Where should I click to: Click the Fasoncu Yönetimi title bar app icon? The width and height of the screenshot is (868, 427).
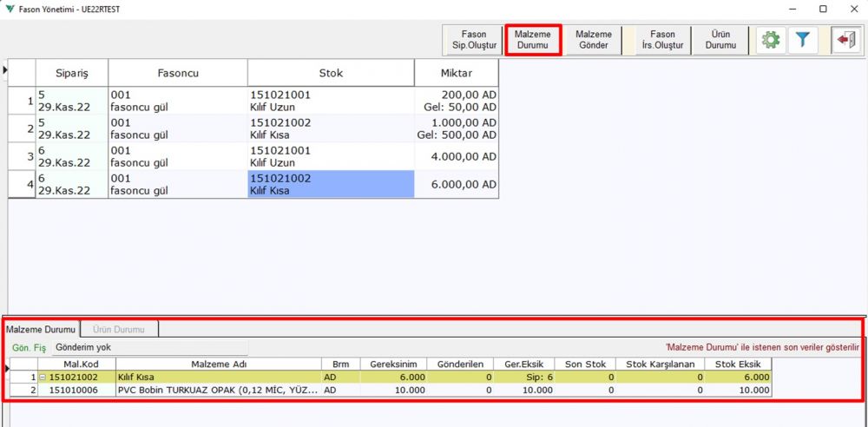pos(10,9)
